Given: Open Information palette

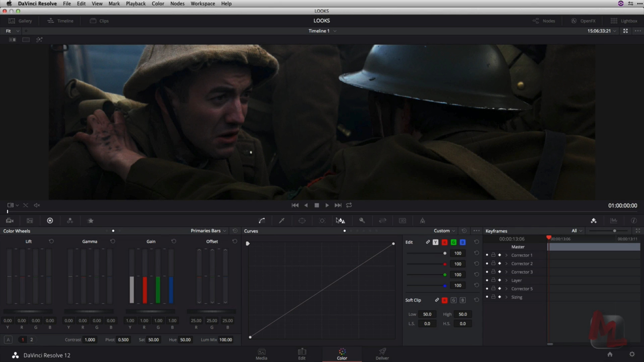Looking at the screenshot, I should click(x=634, y=221).
